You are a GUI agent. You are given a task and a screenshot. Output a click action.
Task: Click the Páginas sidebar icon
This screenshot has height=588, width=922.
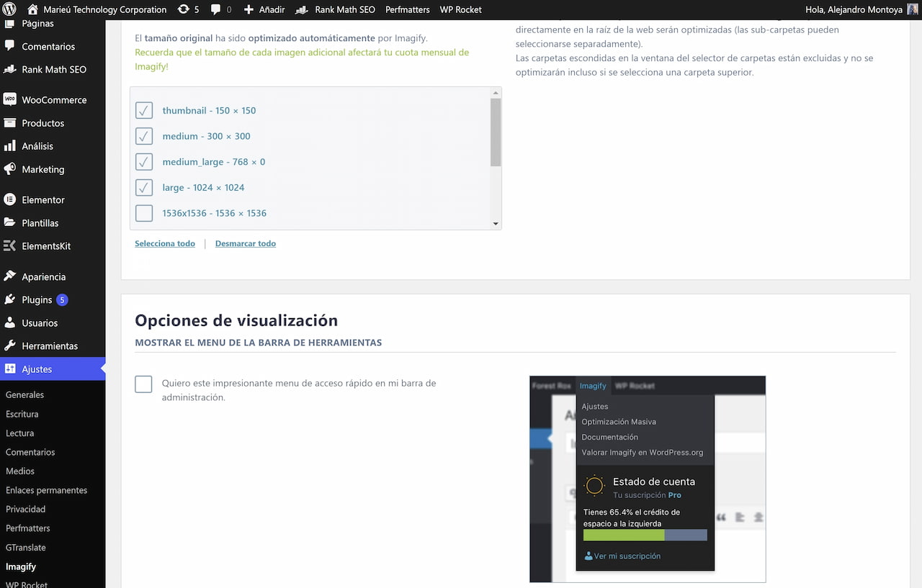point(9,24)
